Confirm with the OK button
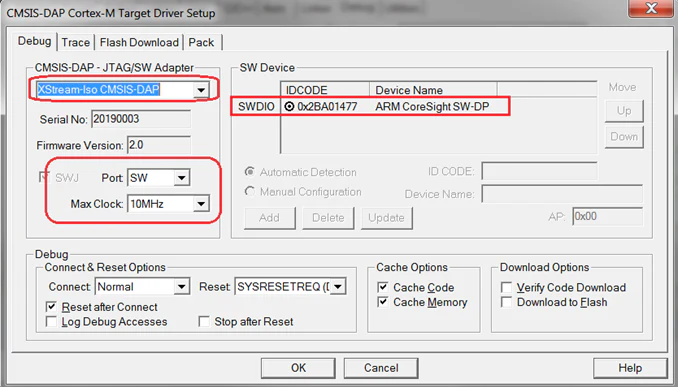The width and height of the screenshot is (678, 388). [x=298, y=368]
